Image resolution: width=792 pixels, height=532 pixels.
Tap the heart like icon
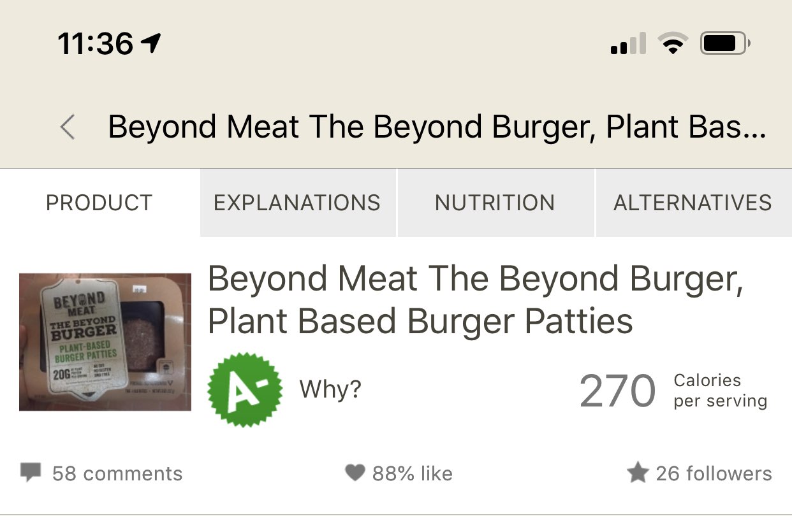tap(355, 473)
